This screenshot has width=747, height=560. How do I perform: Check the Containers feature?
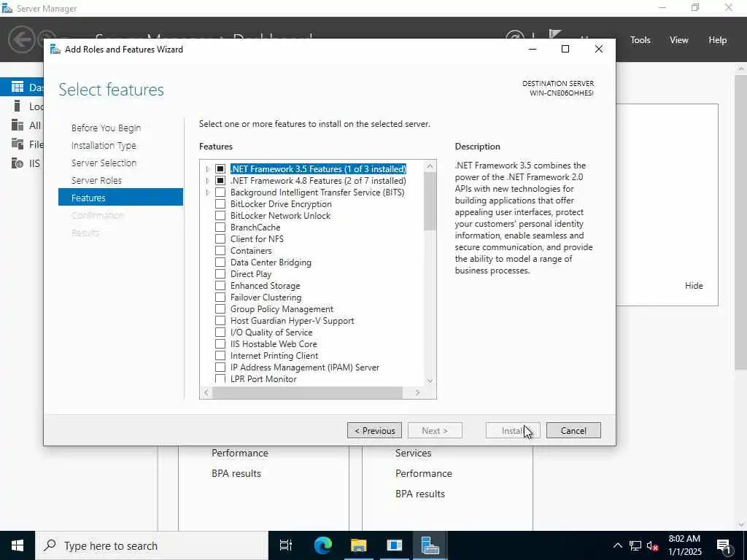(x=220, y=251)
